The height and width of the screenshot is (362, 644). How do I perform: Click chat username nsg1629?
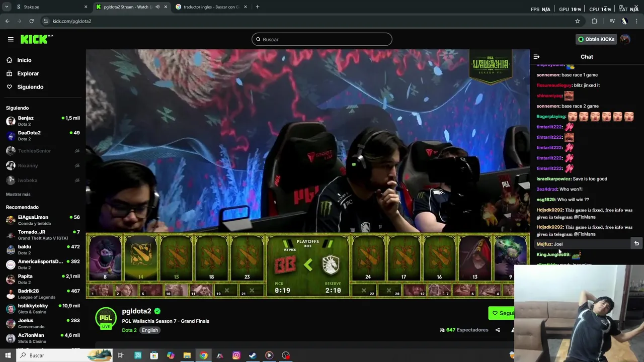[x=545, y=200]
